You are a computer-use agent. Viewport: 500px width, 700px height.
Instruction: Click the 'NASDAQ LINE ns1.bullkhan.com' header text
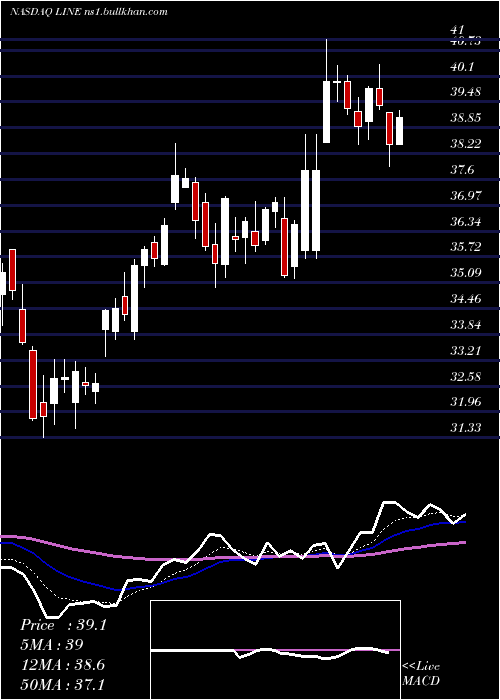[x=89, y=12]
